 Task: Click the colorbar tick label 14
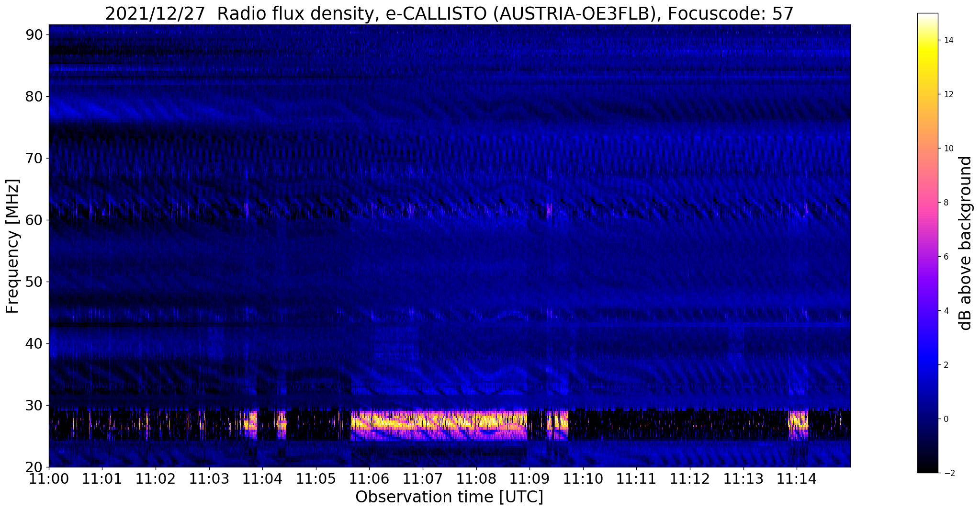click(x=948, y=40)
